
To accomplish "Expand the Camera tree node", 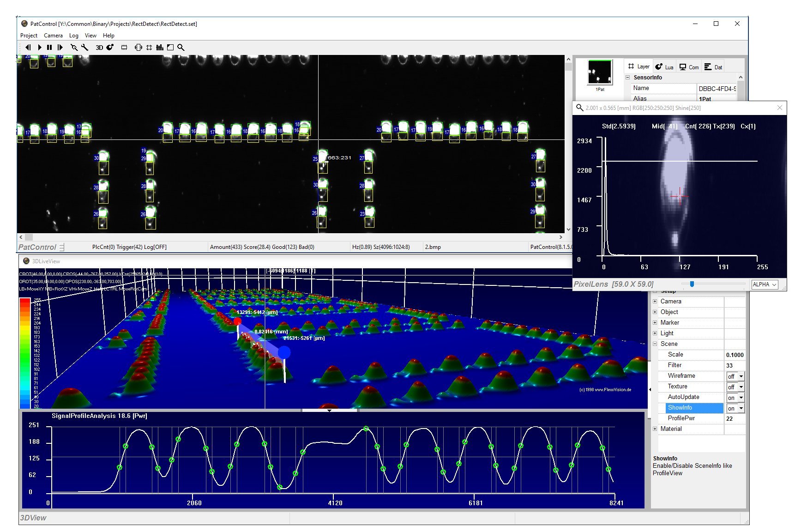I will tap(655, 301).
